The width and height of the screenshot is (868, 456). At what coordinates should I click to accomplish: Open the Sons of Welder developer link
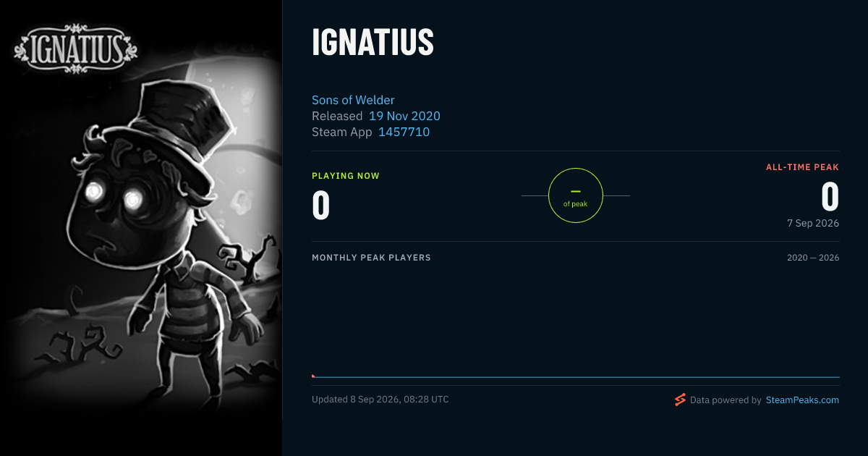click(x=353, y=100)
